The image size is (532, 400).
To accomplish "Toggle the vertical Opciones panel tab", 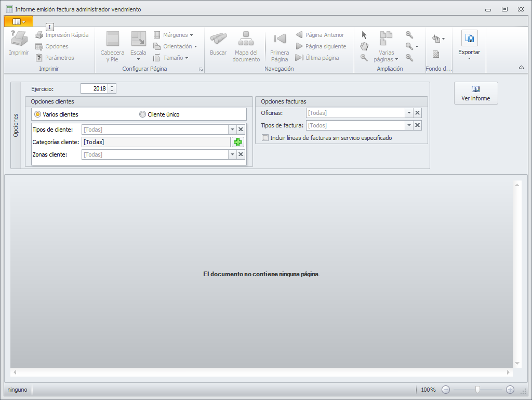I will [16, 125].
